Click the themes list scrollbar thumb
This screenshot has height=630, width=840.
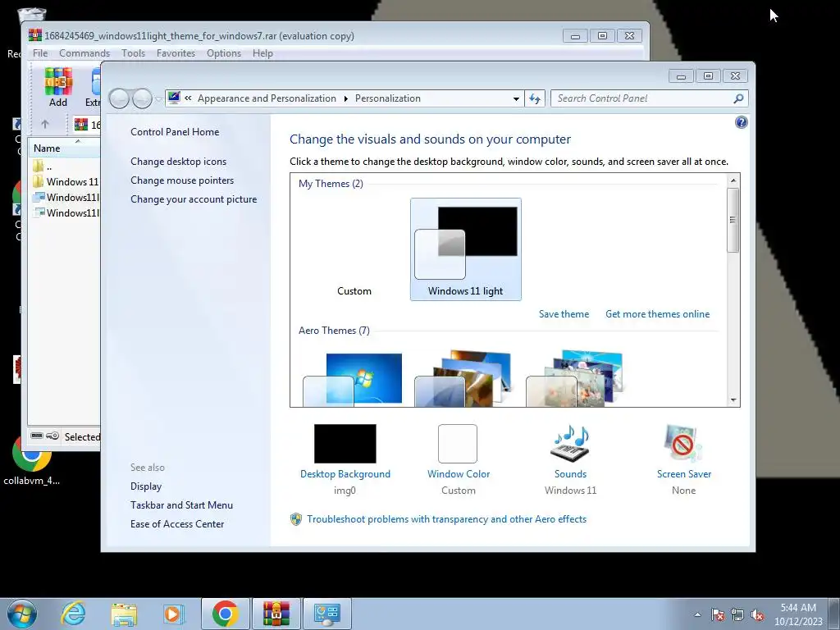coord(733,220)
